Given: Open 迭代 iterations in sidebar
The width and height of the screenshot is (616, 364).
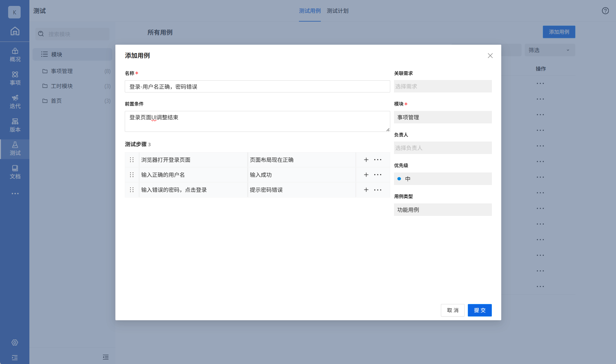Looking at the screenshot, I should pos(15,102).
